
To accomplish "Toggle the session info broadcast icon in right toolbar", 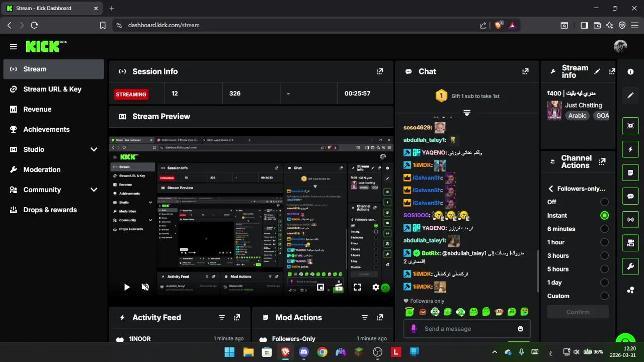I will pyautogui.click(x=630, y=220).
